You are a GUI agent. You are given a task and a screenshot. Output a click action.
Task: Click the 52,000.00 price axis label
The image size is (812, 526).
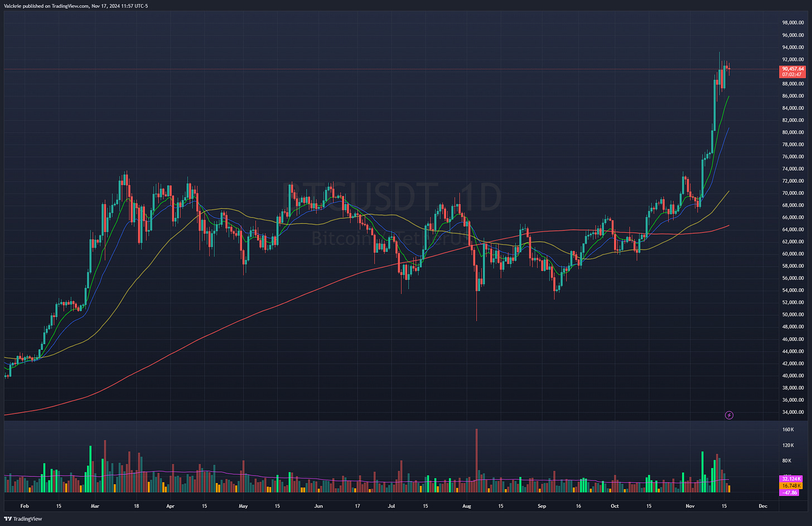pyautogui.click(x=793, y=302)
